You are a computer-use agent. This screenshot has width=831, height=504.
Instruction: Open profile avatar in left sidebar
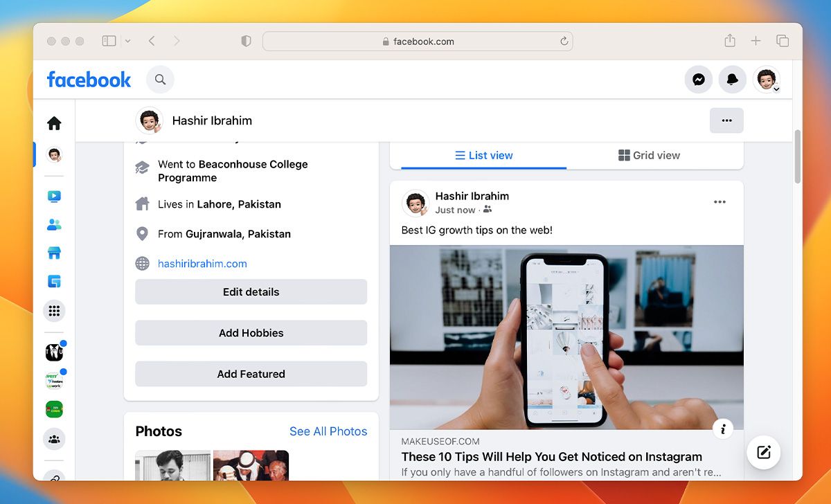[x=54, y=154]
